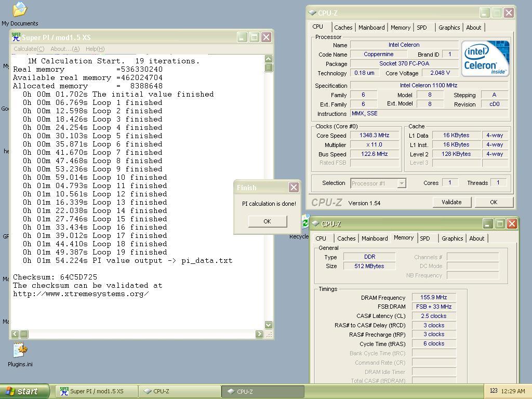Click the FSB + 33 MHz ratio value
The height and width of the screenshot is (399, 532).
point(434,307)
